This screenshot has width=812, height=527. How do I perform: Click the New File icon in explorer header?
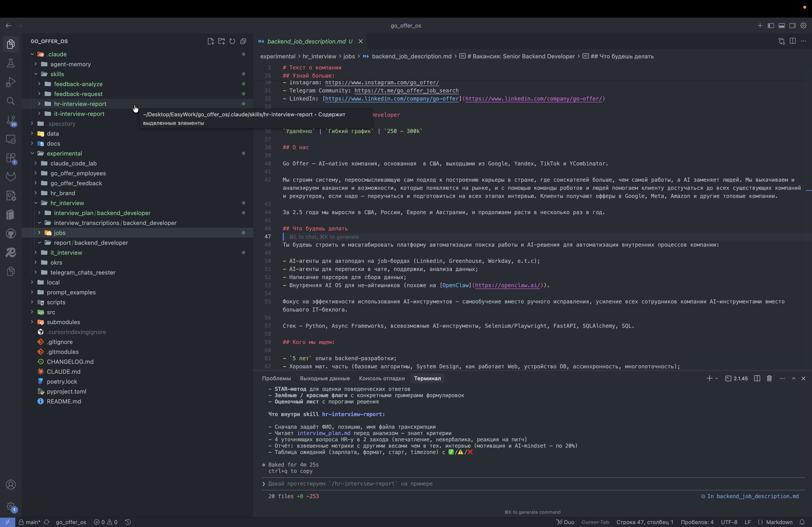tap(210, 41)
